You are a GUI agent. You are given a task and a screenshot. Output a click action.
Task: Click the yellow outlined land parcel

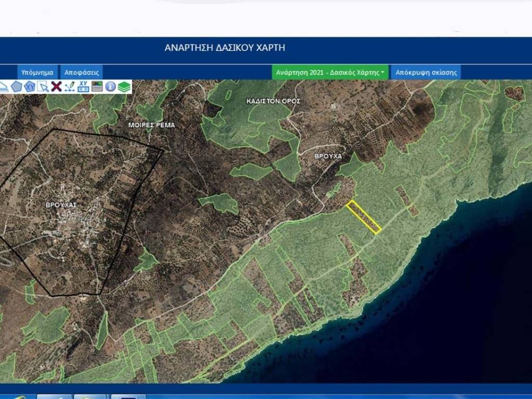pyautogui.click(x=364, y=217)
